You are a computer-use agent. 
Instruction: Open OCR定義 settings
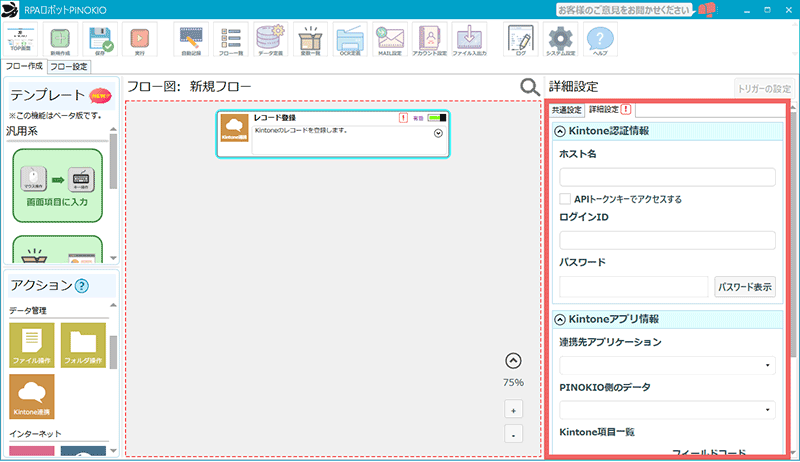[350, 39]
